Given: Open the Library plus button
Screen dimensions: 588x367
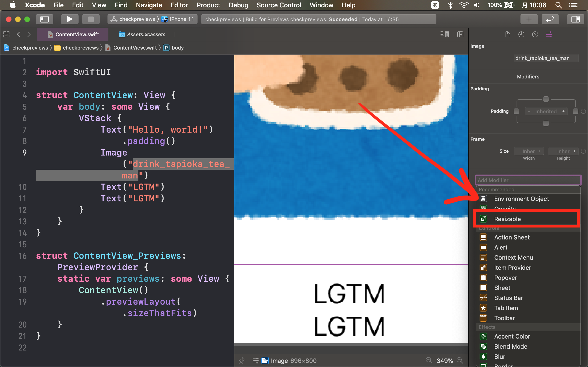Looking at the screenshot, I should tap(529, 19).
